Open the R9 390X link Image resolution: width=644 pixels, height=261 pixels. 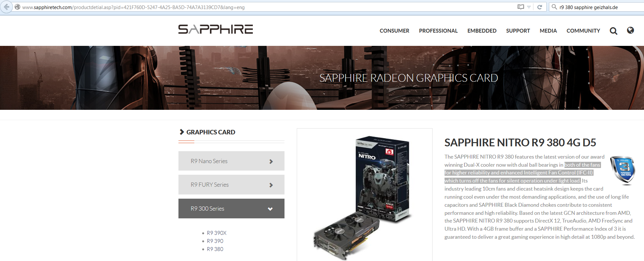217,233
